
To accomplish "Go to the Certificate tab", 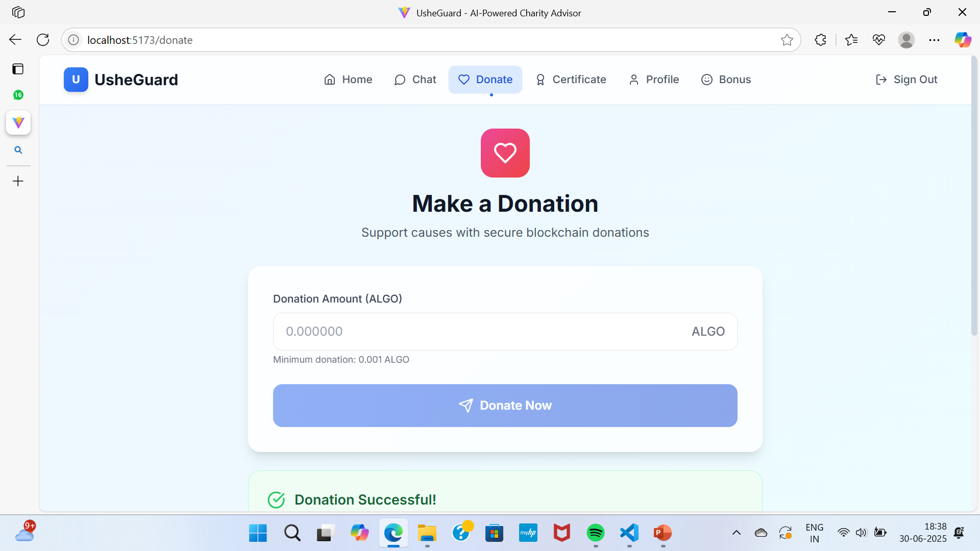I will [571, 80].
